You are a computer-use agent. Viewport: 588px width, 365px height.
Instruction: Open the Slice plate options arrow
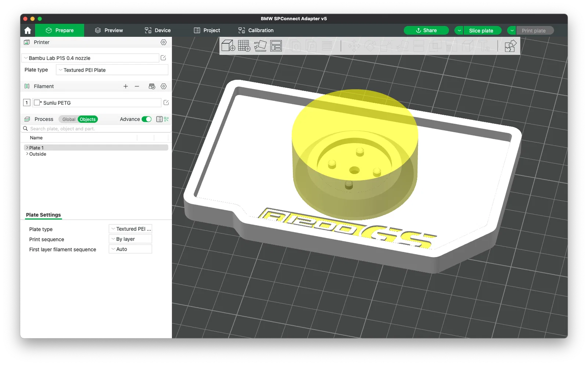(459, 30)
